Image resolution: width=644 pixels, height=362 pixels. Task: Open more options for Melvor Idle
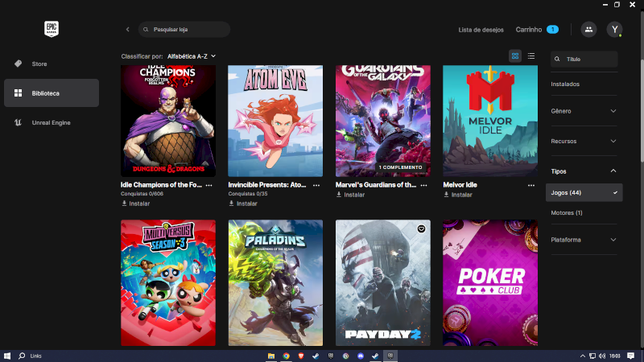[531, 185]
